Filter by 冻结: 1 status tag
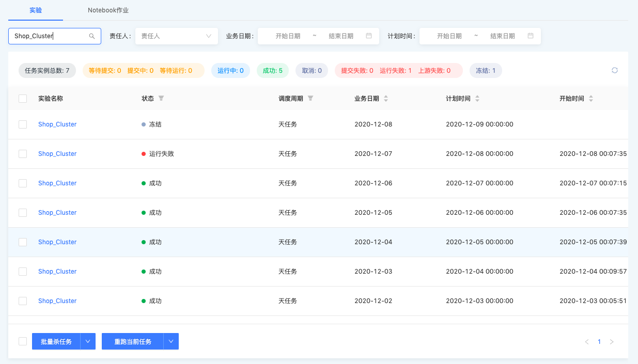This screenshot has width=638, height=364. [x=486, y=70]
